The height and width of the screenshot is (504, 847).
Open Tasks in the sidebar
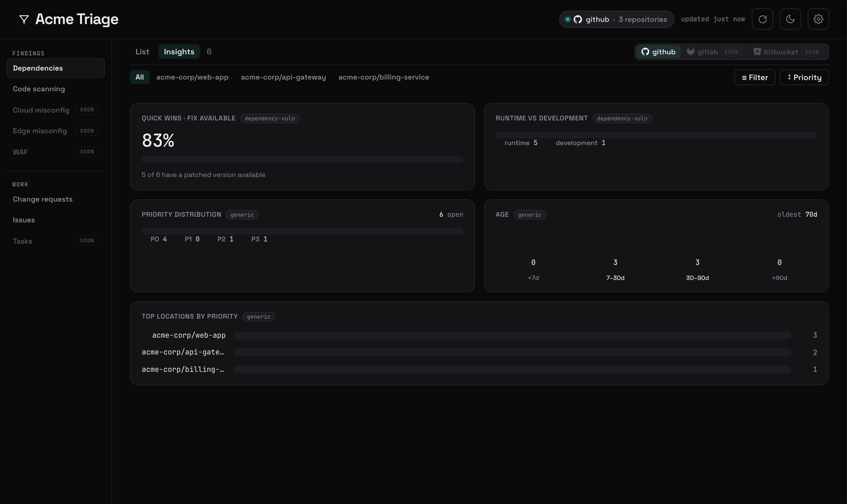tap(56, 241)
